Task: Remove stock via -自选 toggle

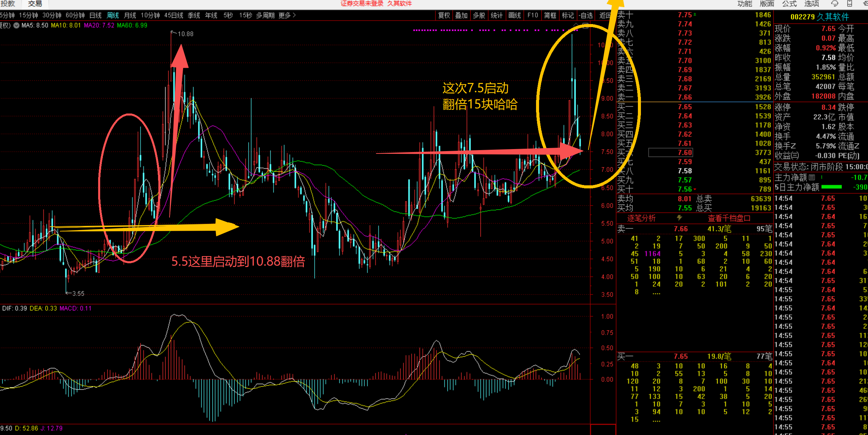Action: tap(586, 15)
